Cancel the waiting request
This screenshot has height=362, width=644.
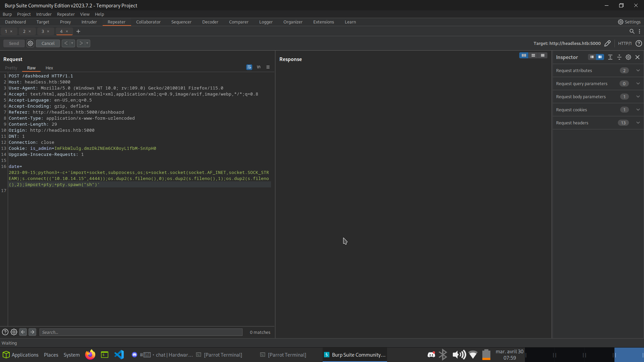(48, 43)
